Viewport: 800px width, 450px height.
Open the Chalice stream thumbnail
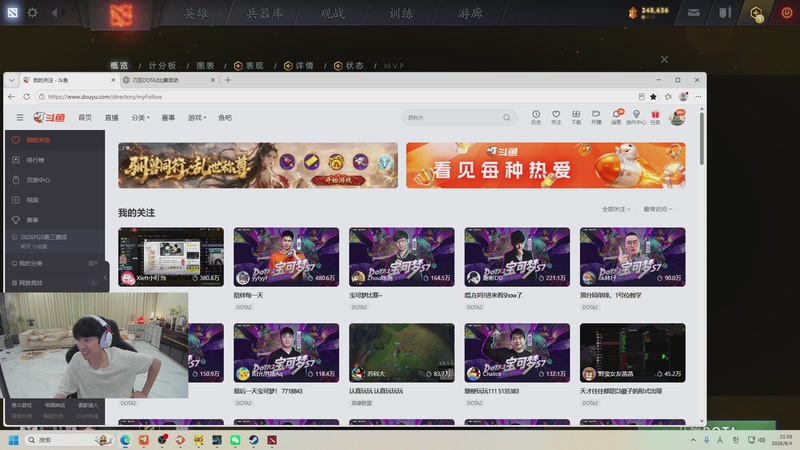click(x=517, y=353)
